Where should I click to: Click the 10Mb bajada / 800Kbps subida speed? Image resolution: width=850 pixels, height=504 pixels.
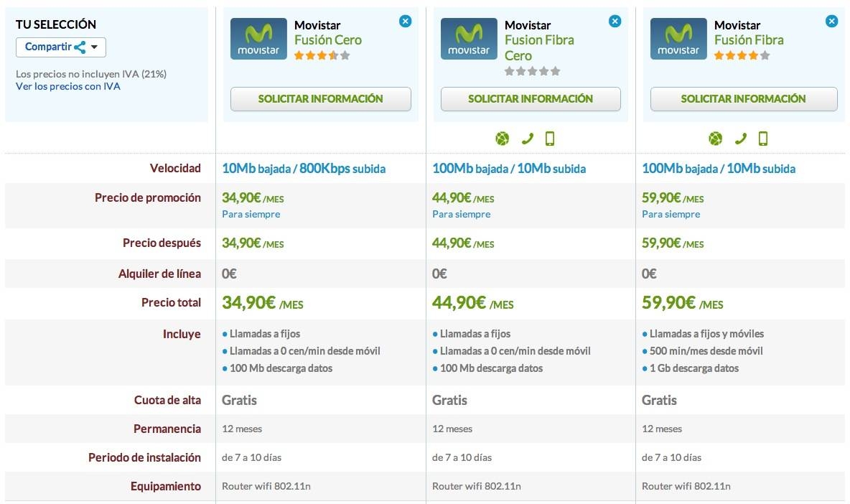(304, 169)
